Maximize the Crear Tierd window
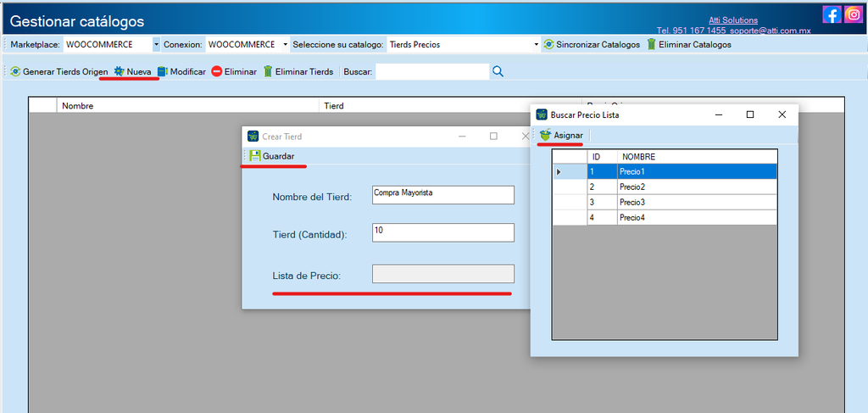This screenshot has width=868, height=413. click(493, 137)
